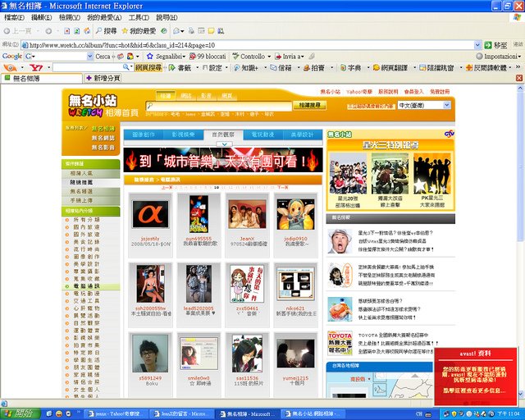Screen dimensions: 525x420
Task: Select the 美學設計 category tab
Action: pos(302,135)
